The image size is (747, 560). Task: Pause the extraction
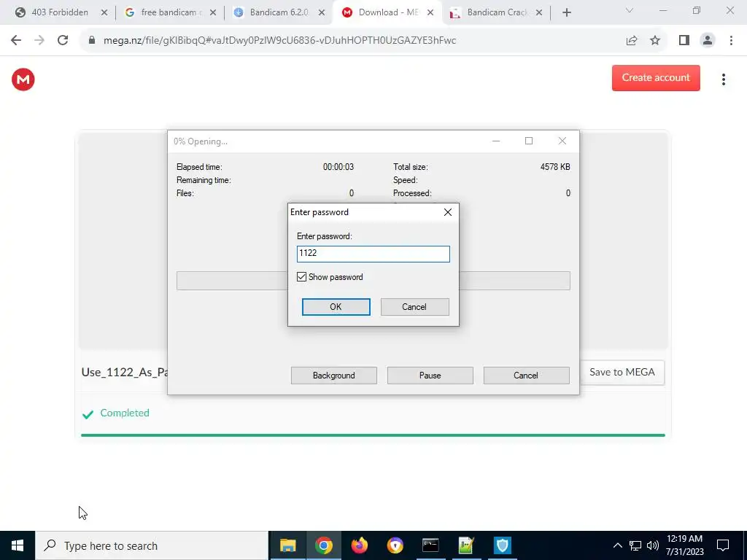(x=430, y=376)
